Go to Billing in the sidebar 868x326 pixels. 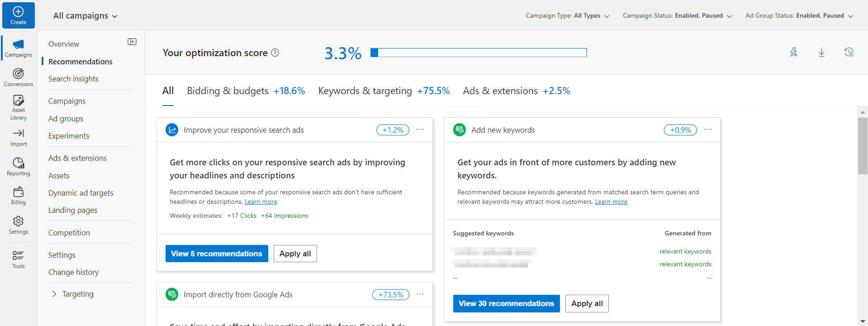point(18,196)
